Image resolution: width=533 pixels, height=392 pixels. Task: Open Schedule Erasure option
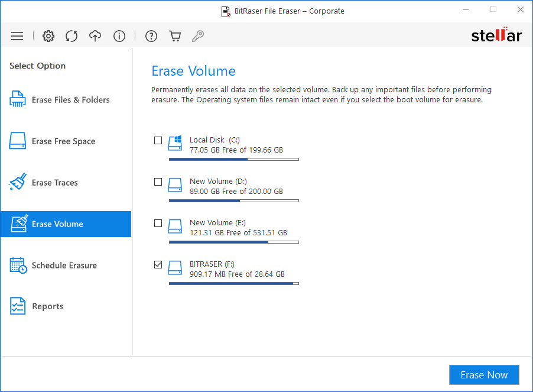click(x=66, y=265)
